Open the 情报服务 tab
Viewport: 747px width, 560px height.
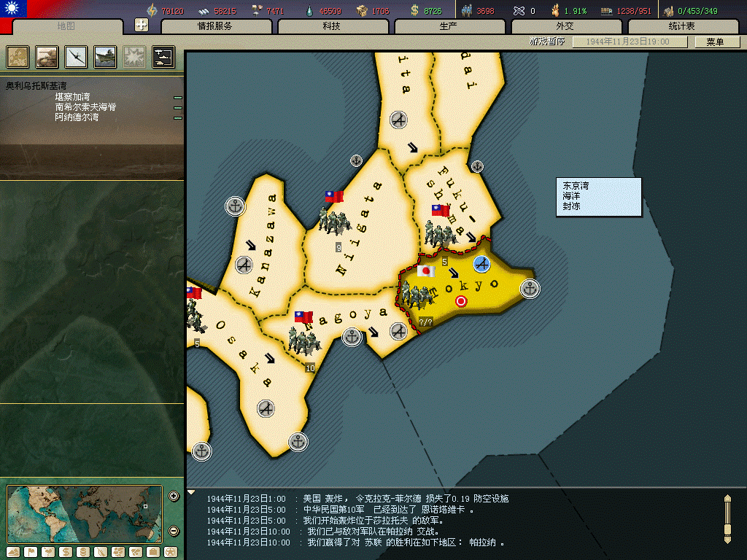[215, 26]
